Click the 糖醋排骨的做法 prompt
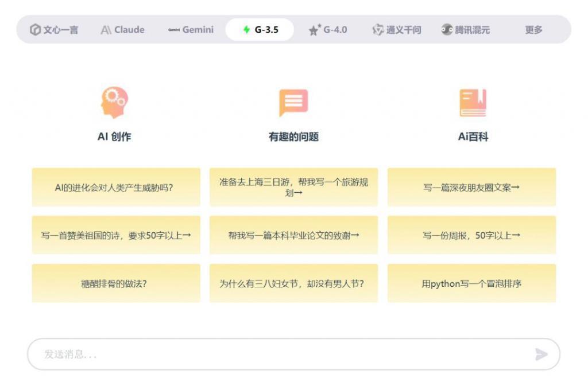Viewport: 588px width, 382px height. (x=115, y=283)
